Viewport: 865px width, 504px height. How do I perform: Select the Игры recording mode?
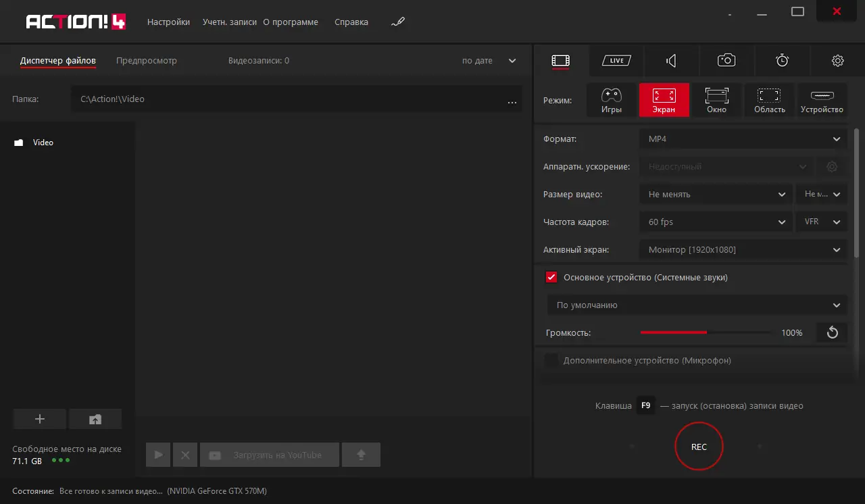click(x=612, y=100)
